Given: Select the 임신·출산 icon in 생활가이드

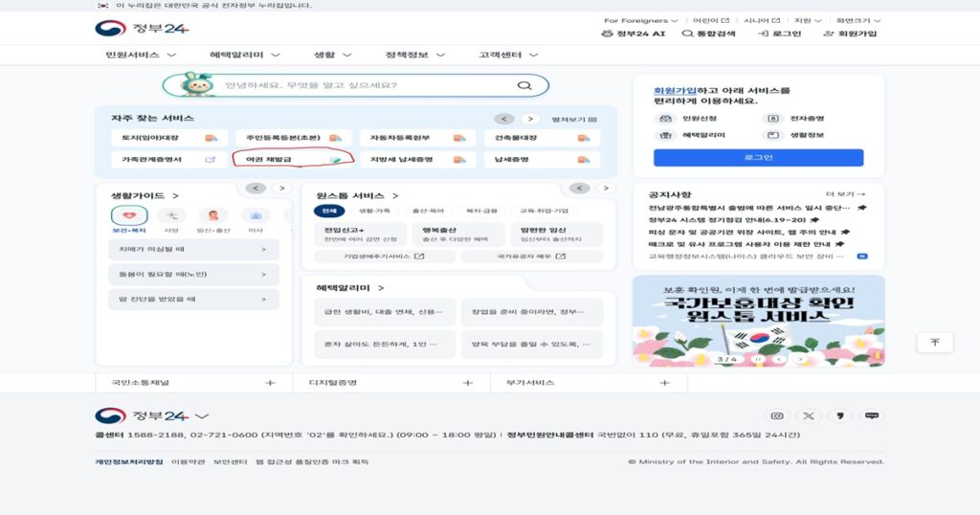Looking at the screenshot, I should pyautogui.click(x=213, y=215).
